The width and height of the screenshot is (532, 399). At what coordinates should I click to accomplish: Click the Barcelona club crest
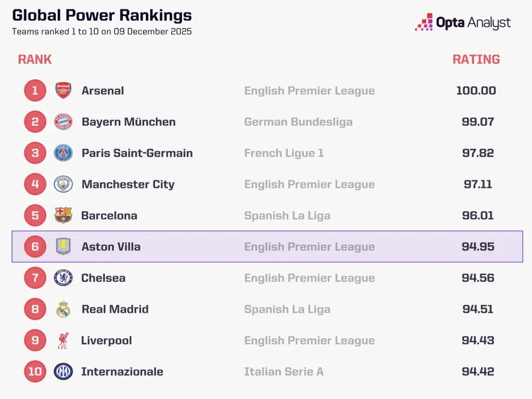tap(63, 215)
